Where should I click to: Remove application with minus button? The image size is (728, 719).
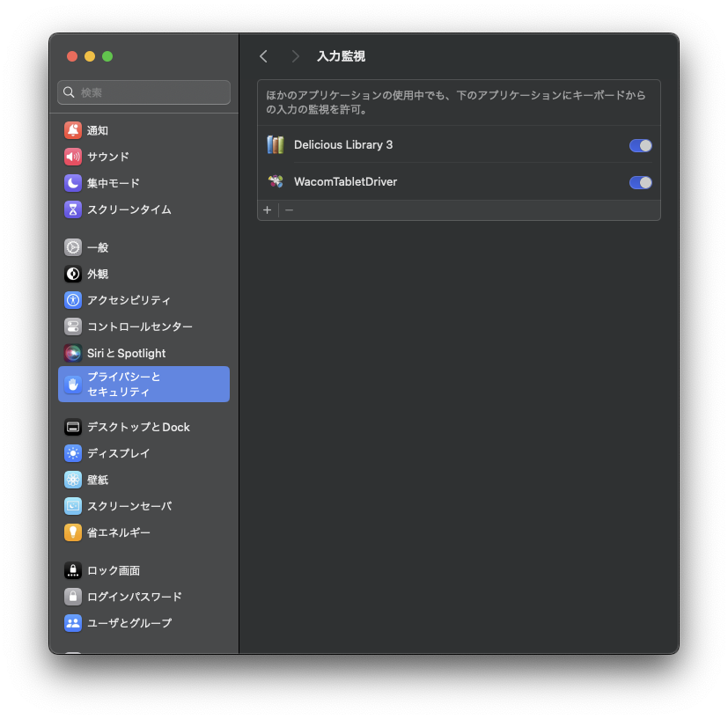(289, 210)
